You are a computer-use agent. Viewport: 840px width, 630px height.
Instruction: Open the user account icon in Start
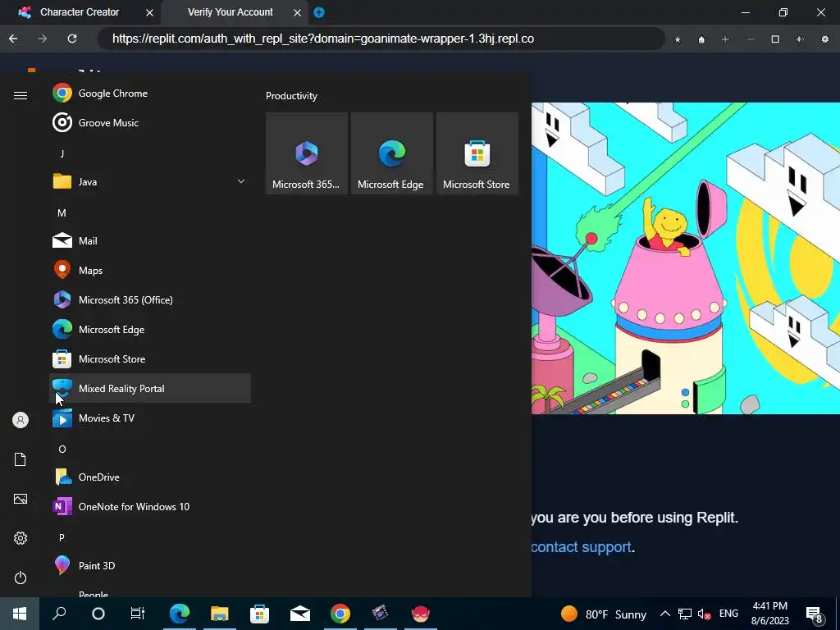21,420
